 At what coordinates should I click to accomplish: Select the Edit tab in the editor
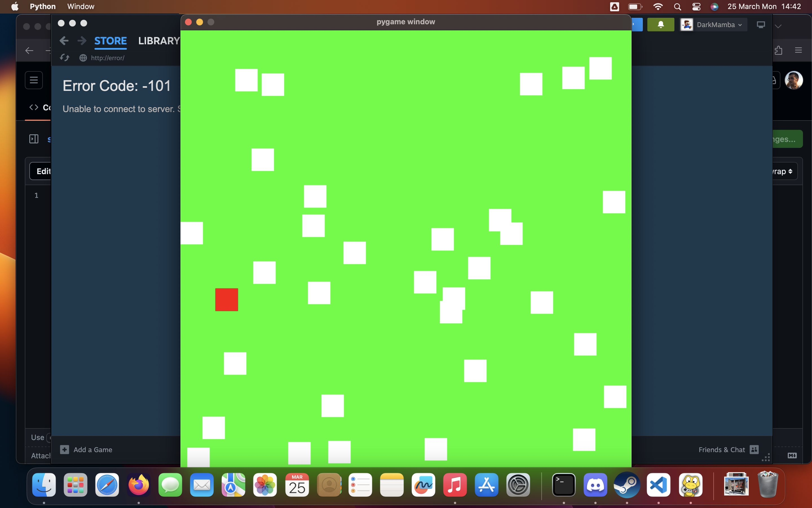43,171
